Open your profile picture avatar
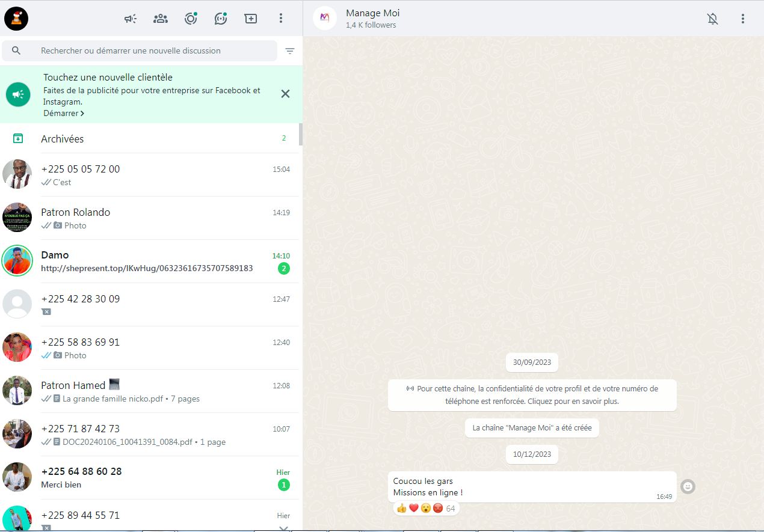Viewport: 764px width, 532px height. click(x=16, y=19)
